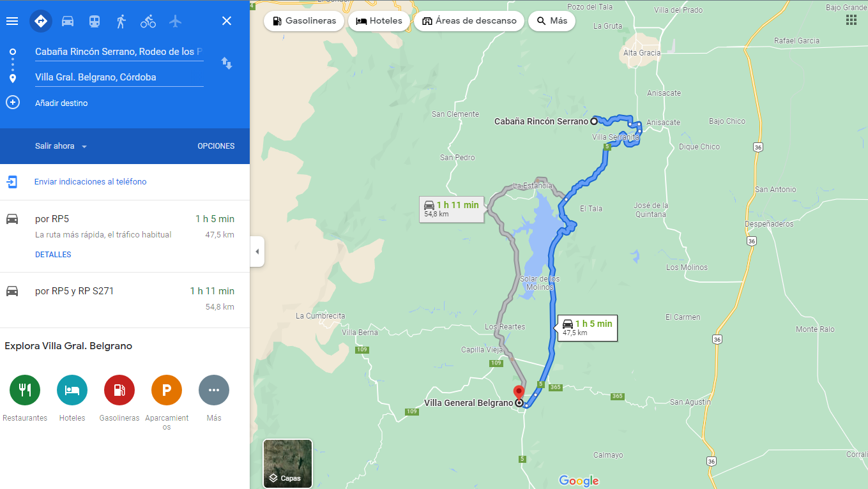The height and width of the screenshot is (489, 868).
Task: Expand the Salir ahora dropdown
Action: point(61,146)
